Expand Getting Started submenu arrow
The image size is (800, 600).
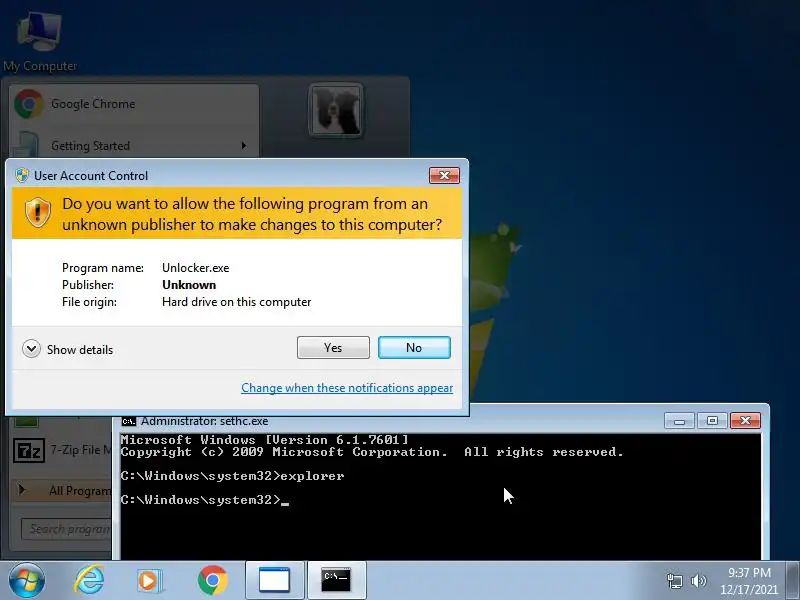click(244, 145)
